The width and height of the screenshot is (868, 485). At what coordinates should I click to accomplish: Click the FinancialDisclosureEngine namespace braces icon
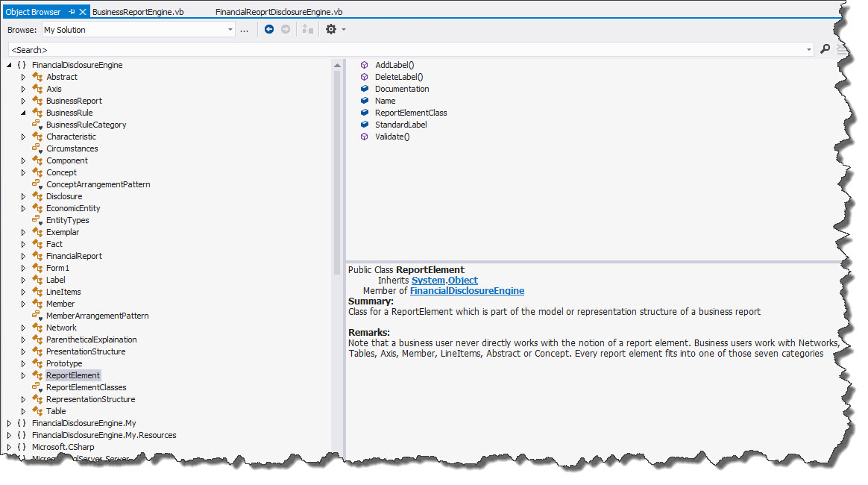point(22,65)
